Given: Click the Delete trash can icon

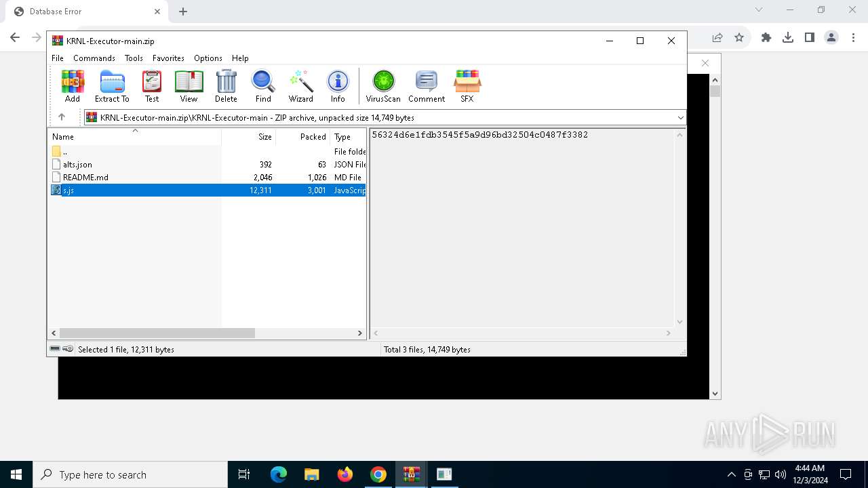Looking at the screenshot, I should coord(226,86).
